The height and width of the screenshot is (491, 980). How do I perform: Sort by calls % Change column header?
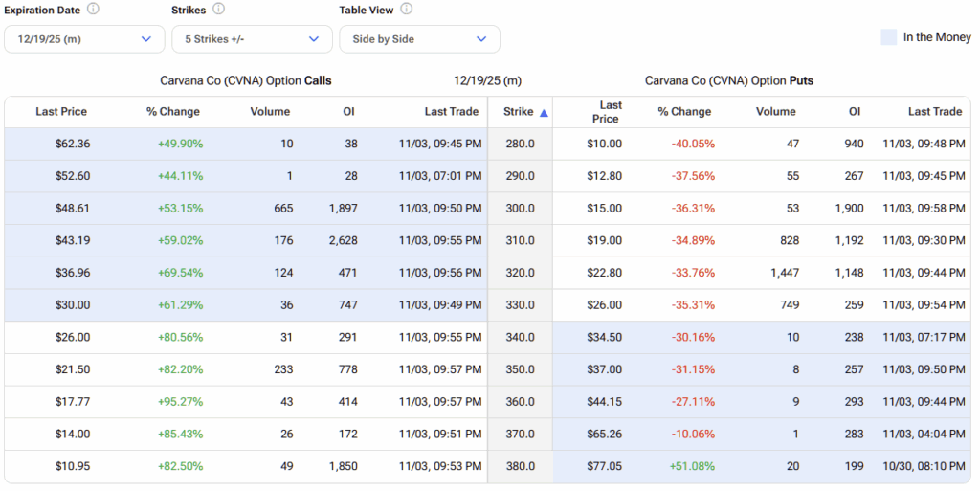tap(173, 112)
